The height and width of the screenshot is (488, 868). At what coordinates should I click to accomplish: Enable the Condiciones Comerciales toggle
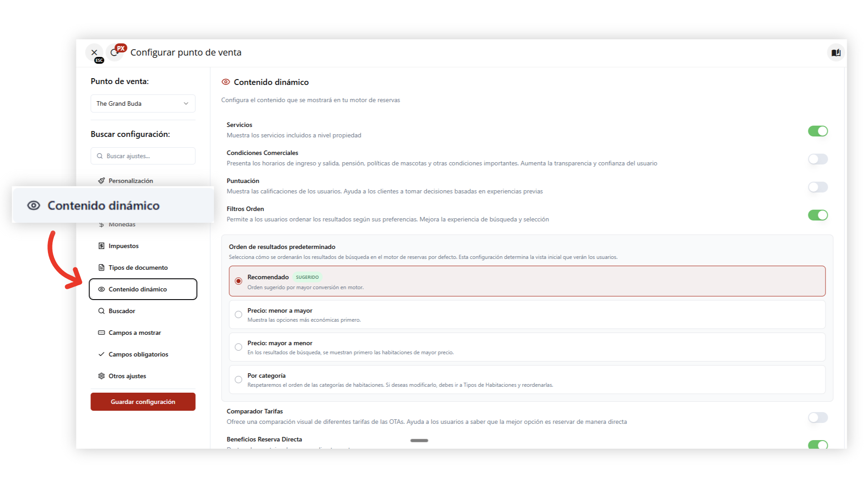tap(817, 159)
